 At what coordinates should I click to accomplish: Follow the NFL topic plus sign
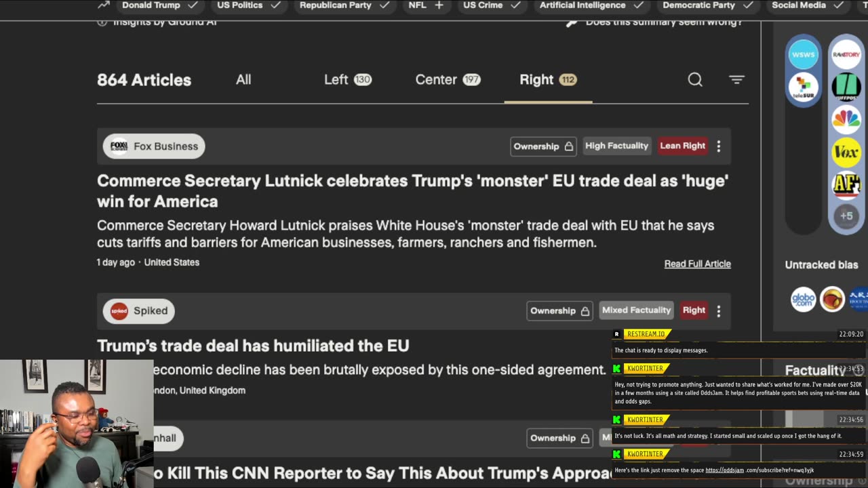click(x=439, y=5)
